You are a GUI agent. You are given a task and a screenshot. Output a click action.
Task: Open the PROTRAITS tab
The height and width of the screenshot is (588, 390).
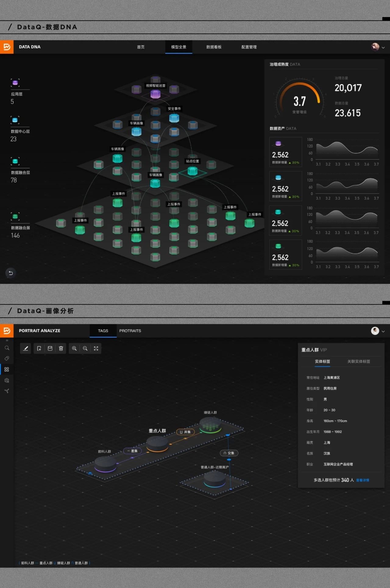click(x=130, y=331)
